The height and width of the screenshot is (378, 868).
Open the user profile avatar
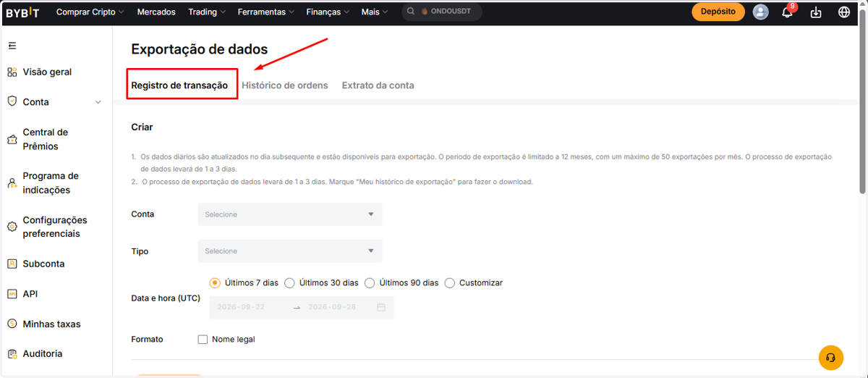point(760,12)
